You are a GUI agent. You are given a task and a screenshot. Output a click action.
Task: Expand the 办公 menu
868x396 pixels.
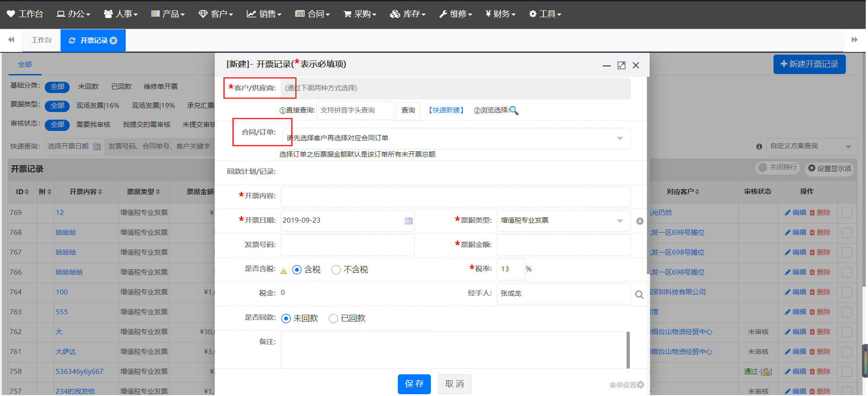coord(73,14)
